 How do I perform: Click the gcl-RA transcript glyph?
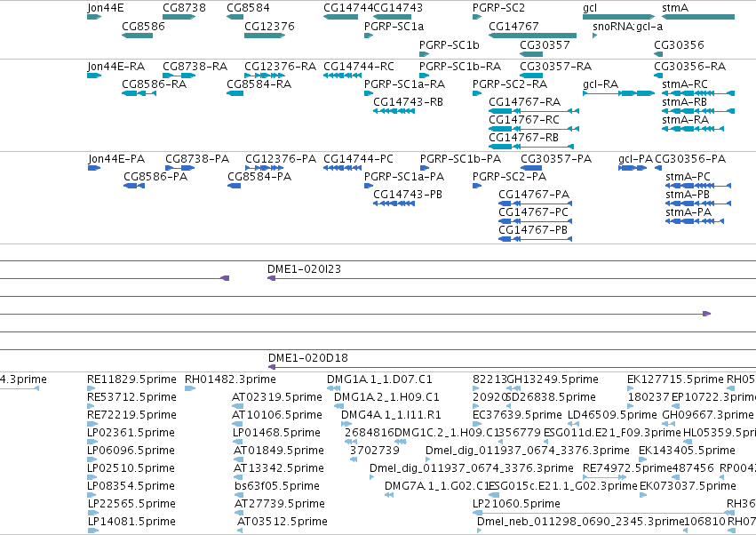pos(618,93)
